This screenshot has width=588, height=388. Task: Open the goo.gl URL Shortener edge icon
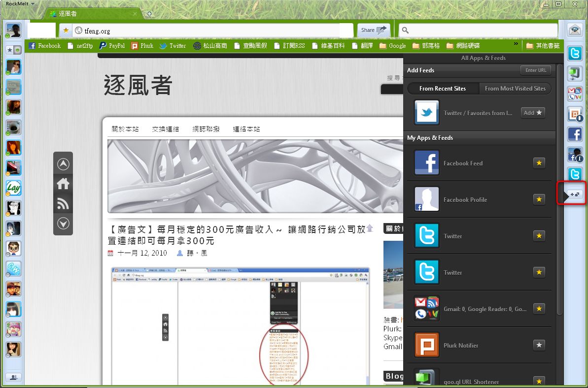pyautogui.click(x=575, y=74)
